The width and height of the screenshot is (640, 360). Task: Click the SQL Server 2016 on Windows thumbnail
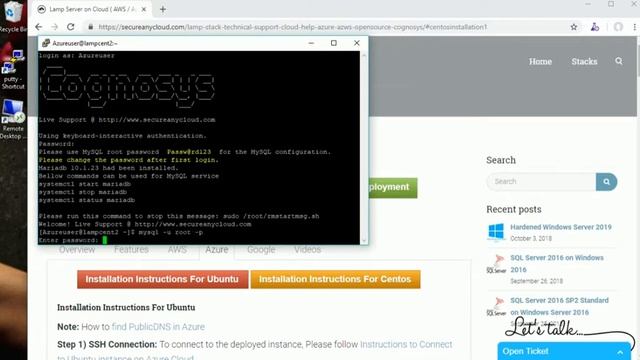point(496,264)
